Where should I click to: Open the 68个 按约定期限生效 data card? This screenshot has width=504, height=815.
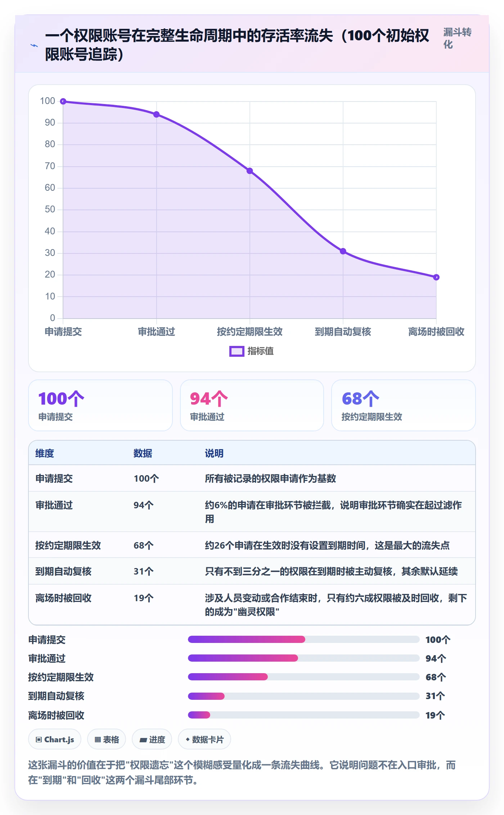tap(404, 405)
